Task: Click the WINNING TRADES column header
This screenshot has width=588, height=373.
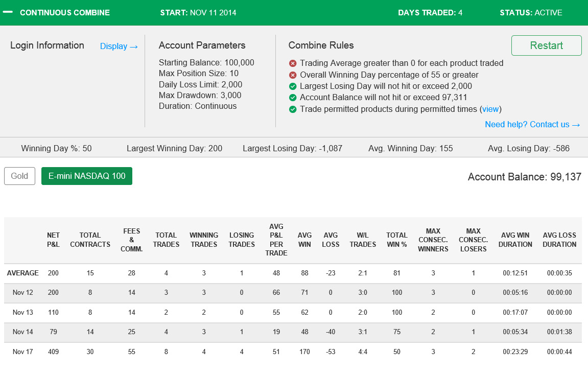Action: (x=204, y=240)
